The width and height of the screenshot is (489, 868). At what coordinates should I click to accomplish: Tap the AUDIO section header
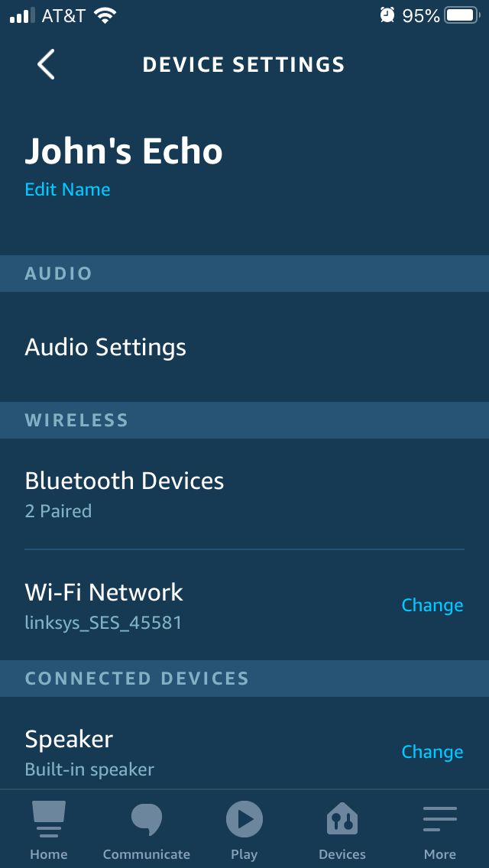[x=58, y=274]
